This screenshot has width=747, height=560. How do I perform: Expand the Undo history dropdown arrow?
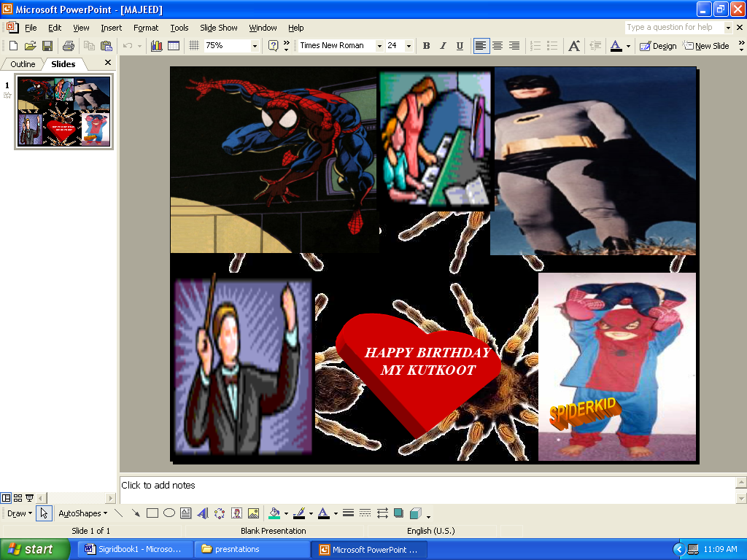coord(139,46)
